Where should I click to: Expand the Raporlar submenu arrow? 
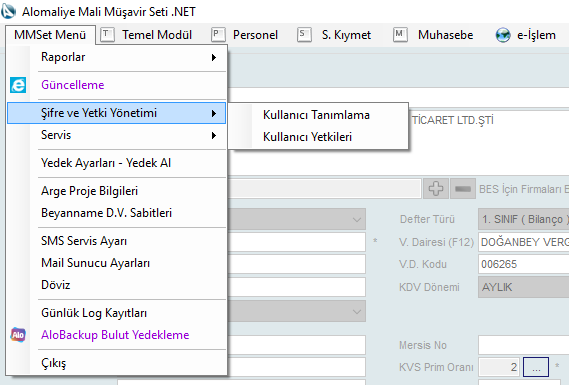[x=214, y=57]
